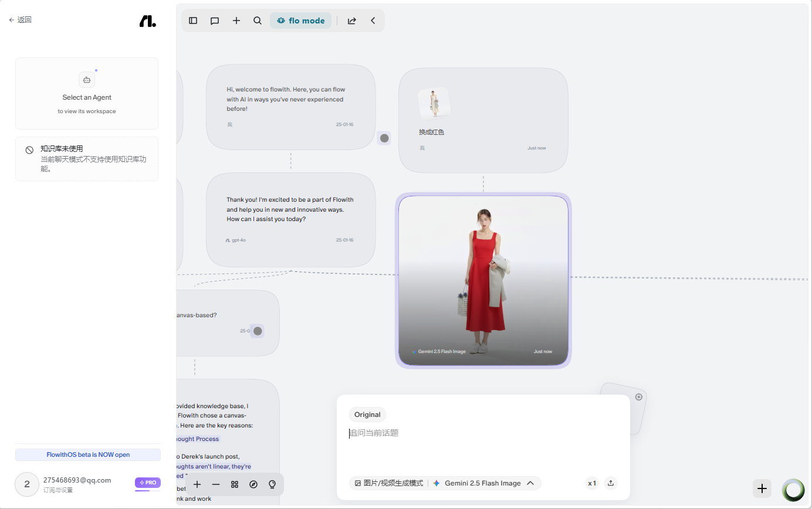Toggle the sidebar panel icon
Image resolution: width=812 pixels, height=509 pixels.
tap(193, 21)
